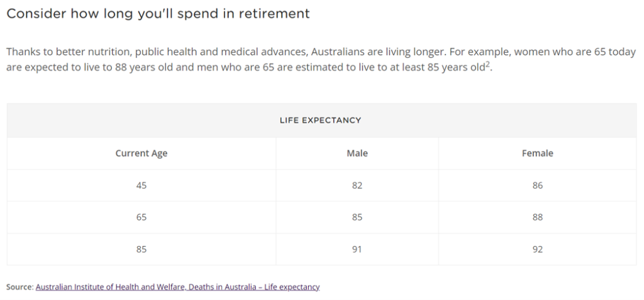Click current age 85 cell
644x300 pixels.
(142, 249)
